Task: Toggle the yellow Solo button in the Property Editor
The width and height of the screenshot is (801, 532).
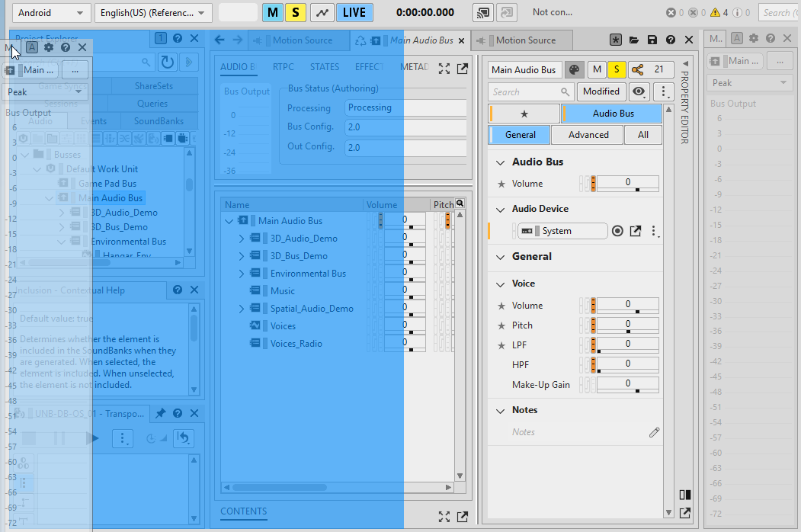Action: point(617,69)
